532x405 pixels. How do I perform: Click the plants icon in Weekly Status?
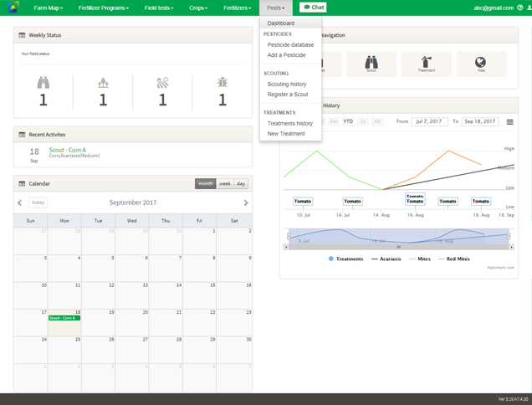tap(103, 83)
